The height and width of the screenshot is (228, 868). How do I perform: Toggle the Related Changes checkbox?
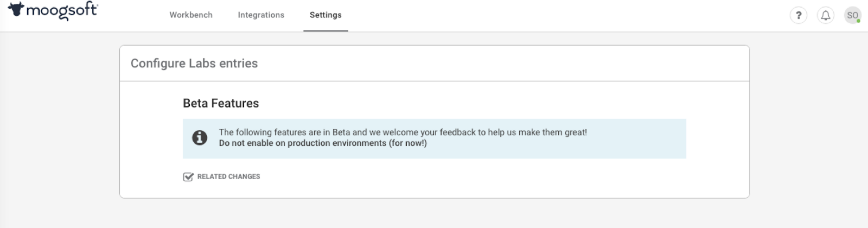188,177
